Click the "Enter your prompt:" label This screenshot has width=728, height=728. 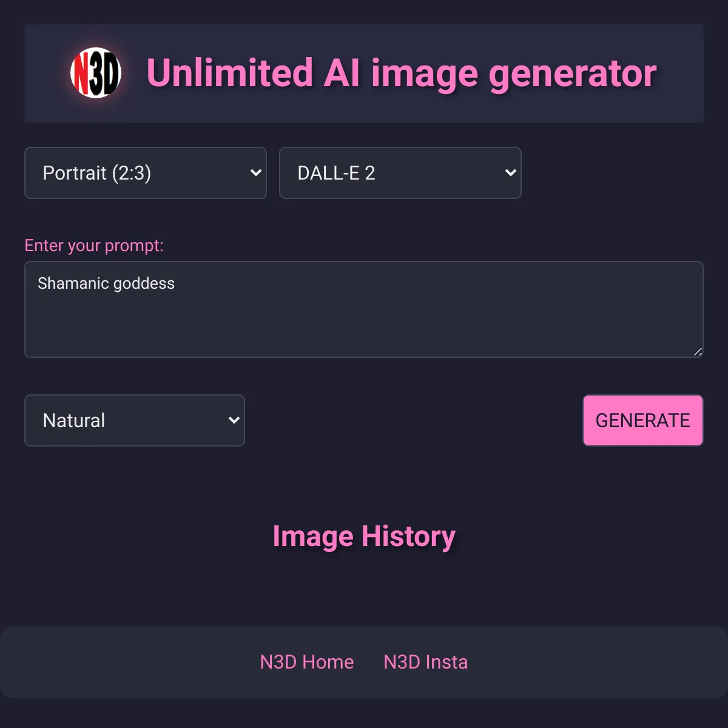point(94,246)
